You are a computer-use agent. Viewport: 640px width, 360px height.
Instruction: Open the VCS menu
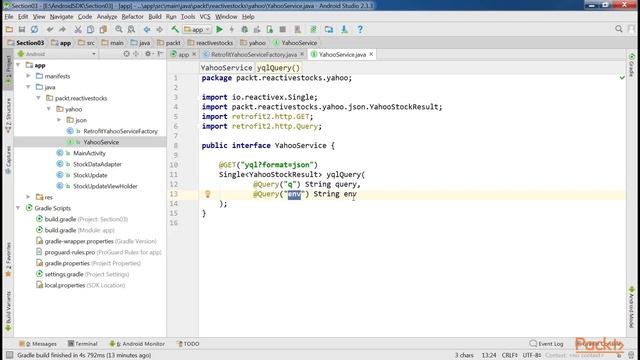(x=205, y=17)
